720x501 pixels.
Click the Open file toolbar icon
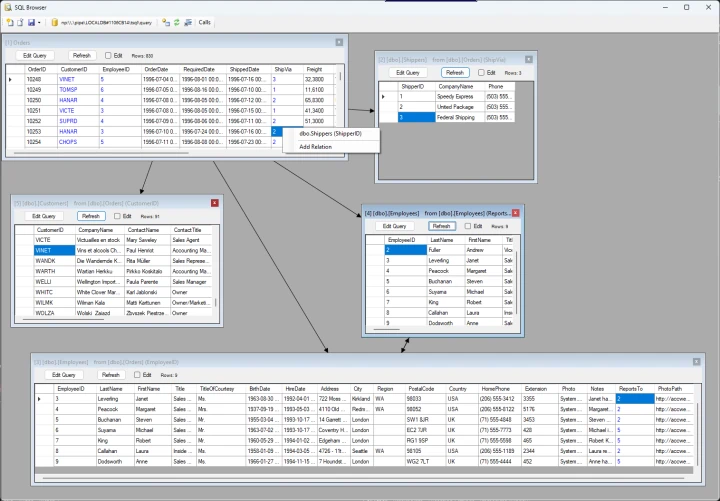tap(20, 22)
